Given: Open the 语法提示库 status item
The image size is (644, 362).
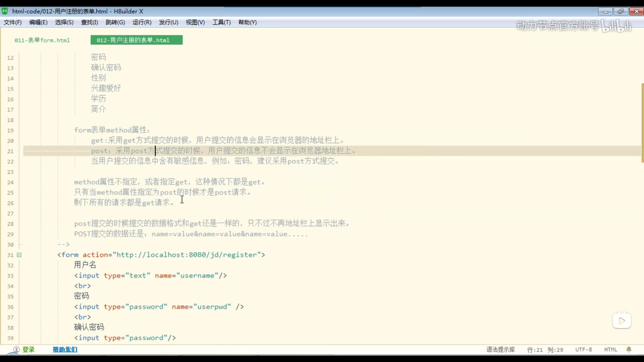Looking at the screenshot, I should [x=500, y=350].
